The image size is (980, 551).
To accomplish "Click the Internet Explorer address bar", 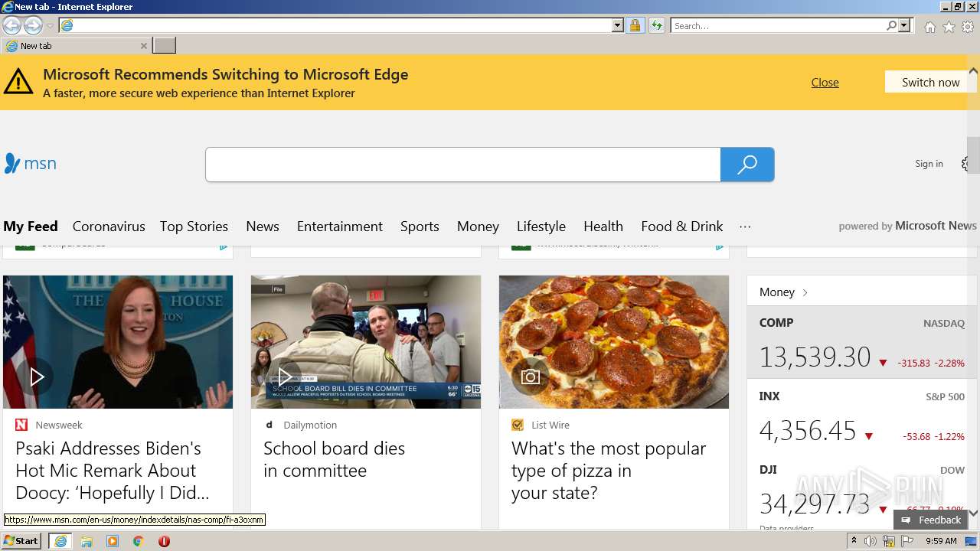I will click(341, 25).
